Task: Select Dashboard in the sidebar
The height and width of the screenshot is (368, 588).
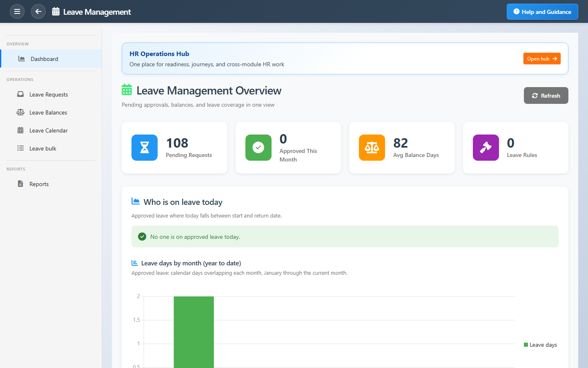Action: pos(51,59)
